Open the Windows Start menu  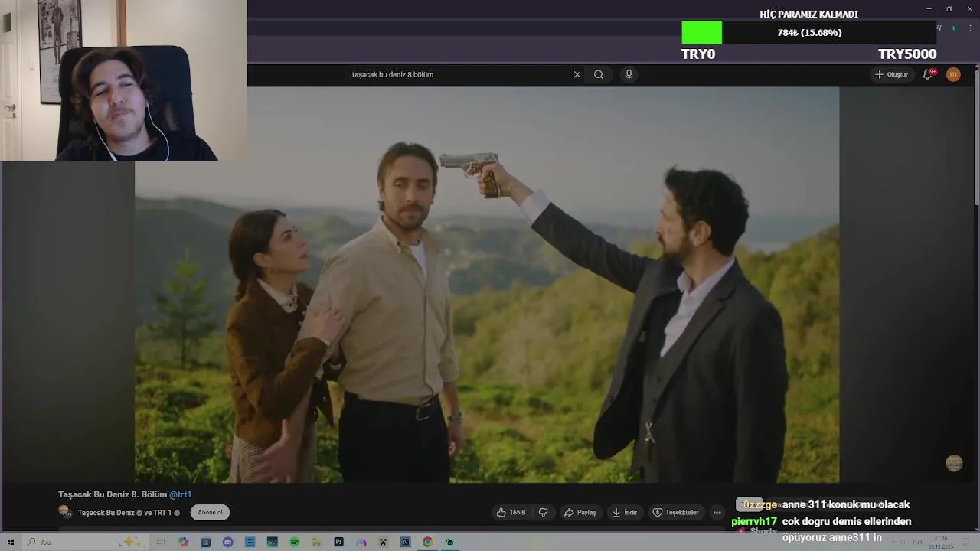pyautogui.click(x=11, y=542)
